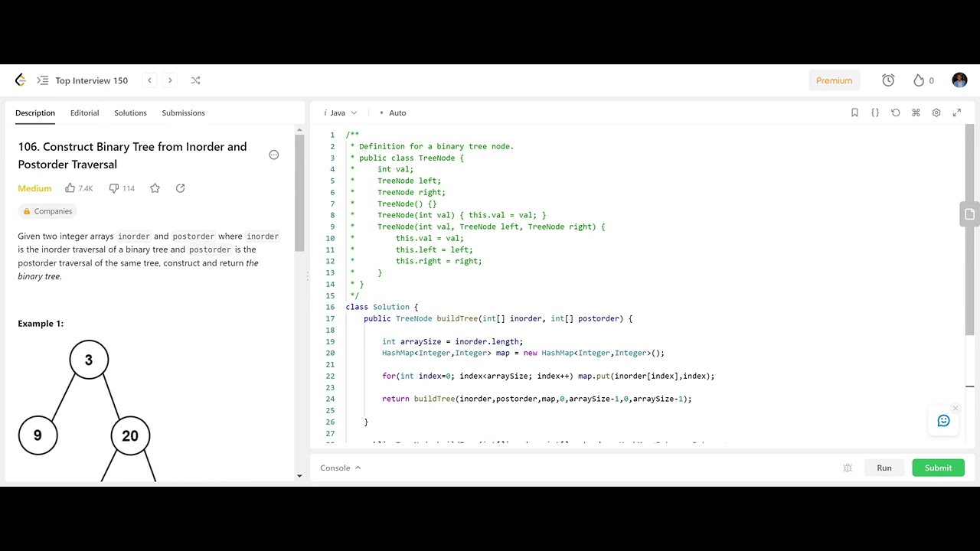Run the code
980x551 pixels.
[884, 468]
